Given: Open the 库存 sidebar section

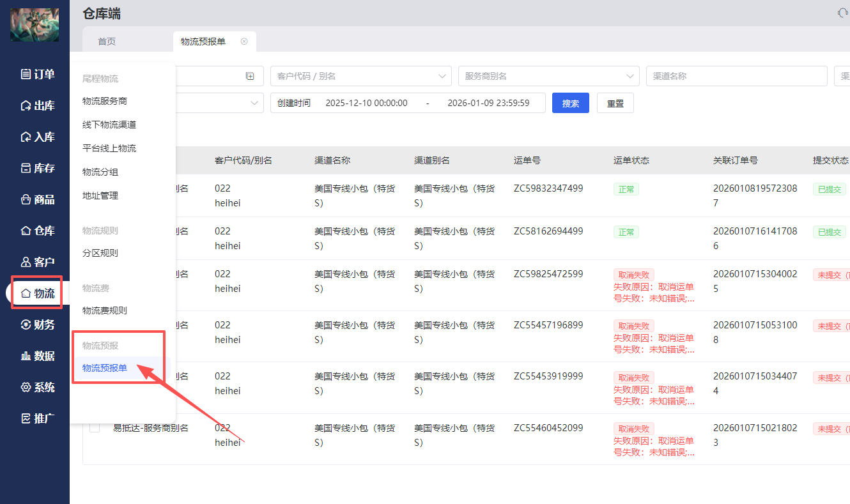Looking at the screenshot, I should (38, 168).
